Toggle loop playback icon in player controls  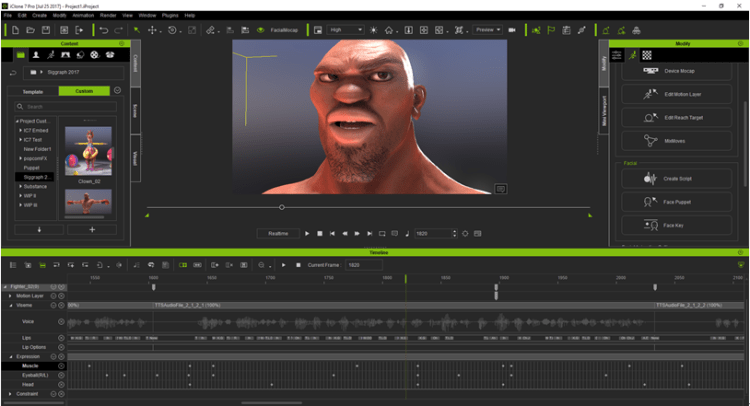382,234
